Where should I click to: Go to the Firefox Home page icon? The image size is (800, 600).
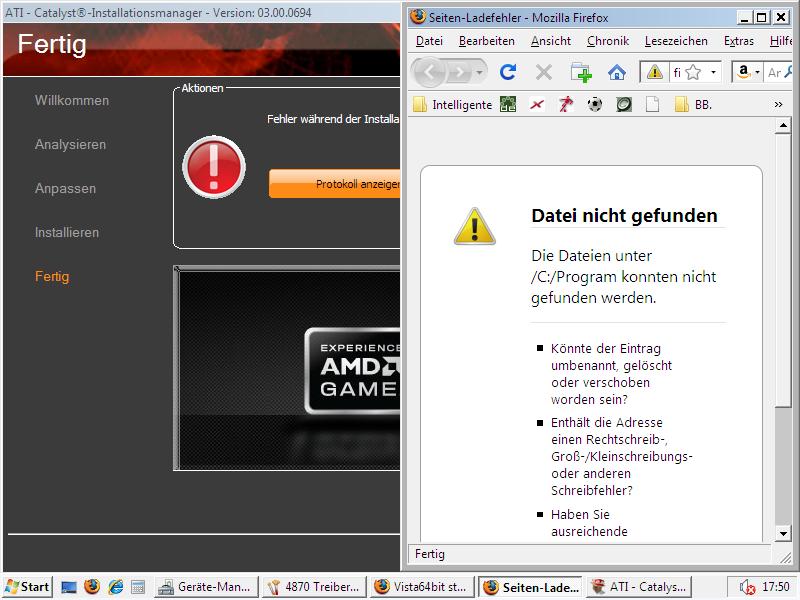point(617,72)
